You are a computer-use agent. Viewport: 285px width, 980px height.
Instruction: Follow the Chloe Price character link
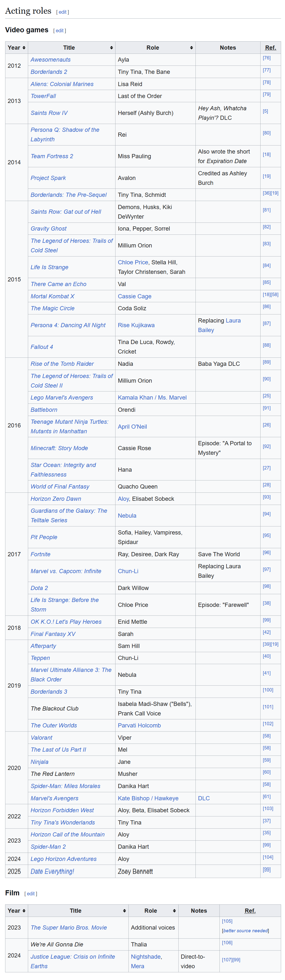click(133, 263)
